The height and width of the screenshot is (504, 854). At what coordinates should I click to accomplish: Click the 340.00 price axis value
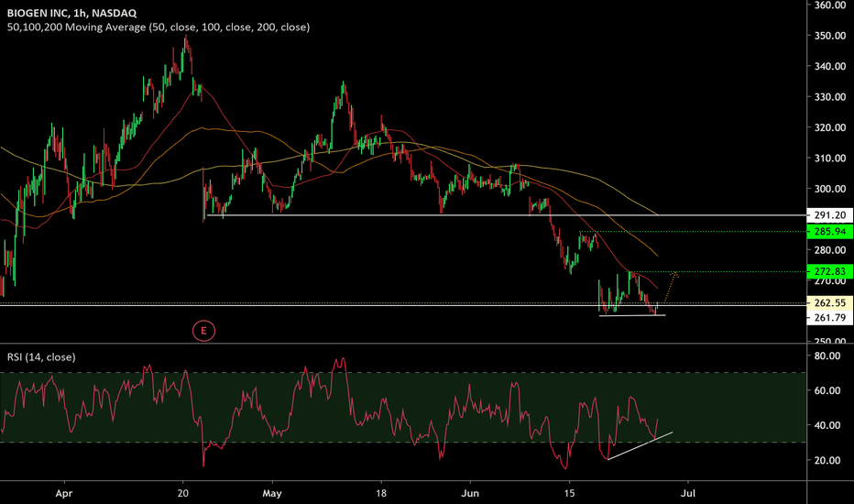point(830,67)
